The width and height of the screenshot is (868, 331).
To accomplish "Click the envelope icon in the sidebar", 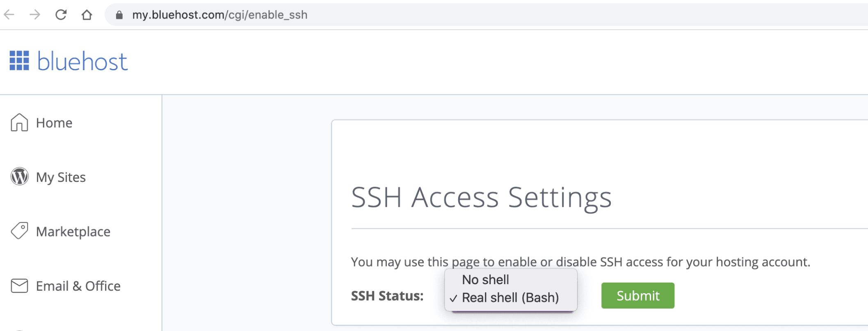I will pyautogui.click(x=19, y=286).
